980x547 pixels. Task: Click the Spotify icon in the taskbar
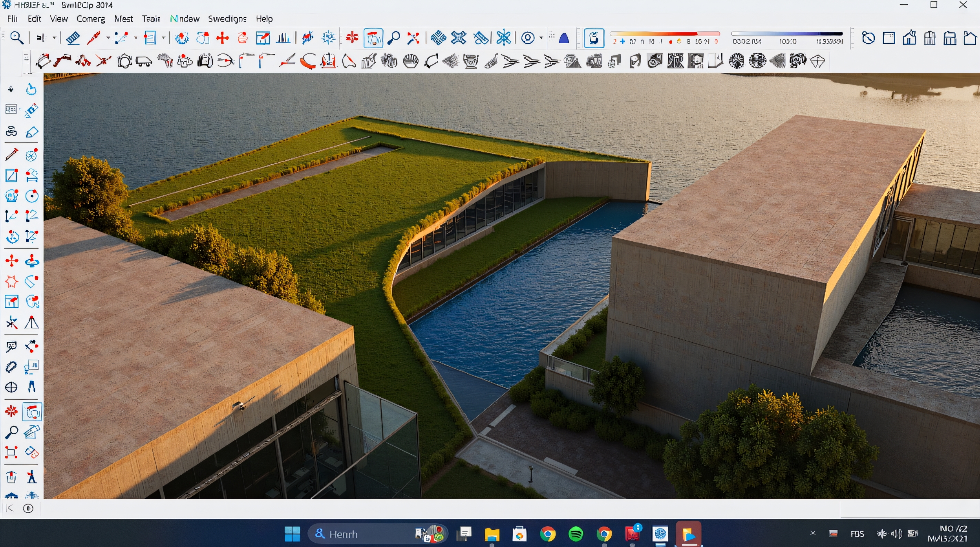[576, 534]
